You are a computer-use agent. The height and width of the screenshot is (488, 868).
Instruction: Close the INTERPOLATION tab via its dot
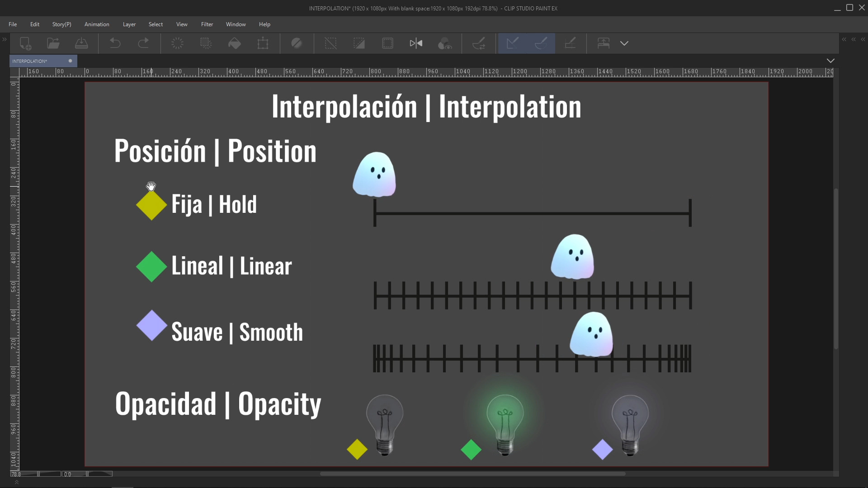pos(70,61)
